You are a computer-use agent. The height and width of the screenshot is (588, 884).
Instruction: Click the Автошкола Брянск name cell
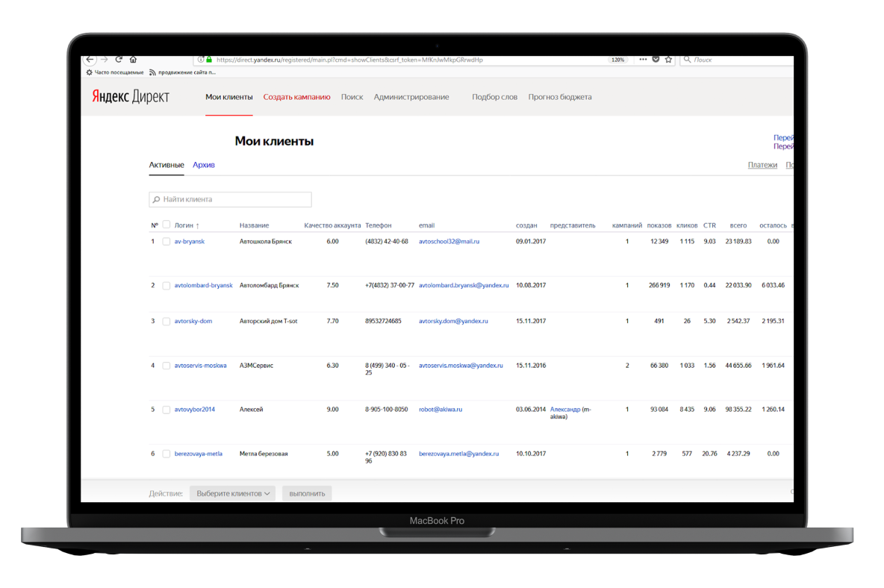click(x=266, y=241)
